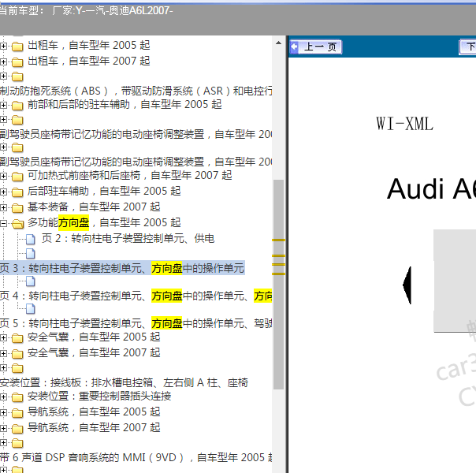Click black left arrow beside Audi image
The width and height of the screenshot is (476, 473).
[x=407, y=285]
